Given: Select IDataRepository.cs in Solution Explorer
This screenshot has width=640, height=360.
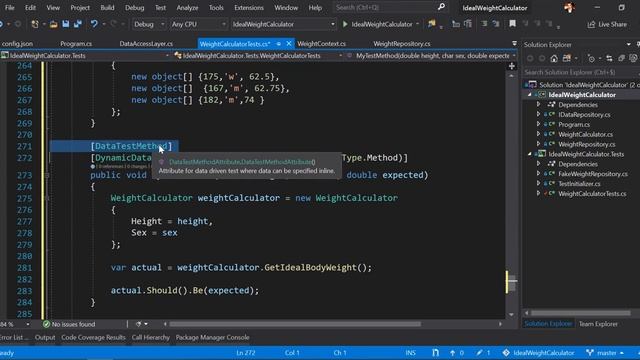Looking at the screenshot, I should click(x=584, y=115).
